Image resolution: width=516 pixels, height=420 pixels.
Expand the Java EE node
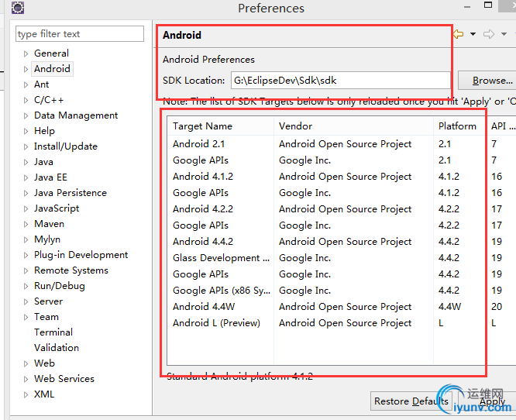click(x=26, y=177)
